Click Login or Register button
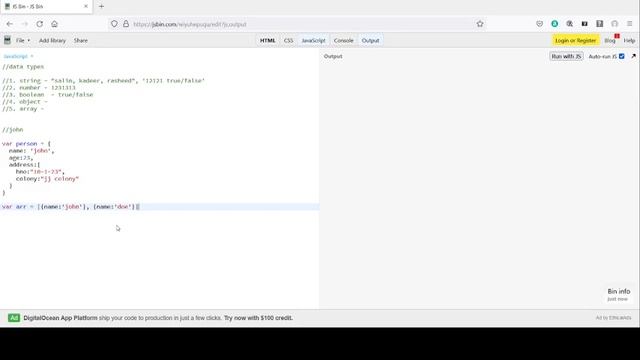The height and width of the screenshot is (360, 640). [x=576, y=40]
